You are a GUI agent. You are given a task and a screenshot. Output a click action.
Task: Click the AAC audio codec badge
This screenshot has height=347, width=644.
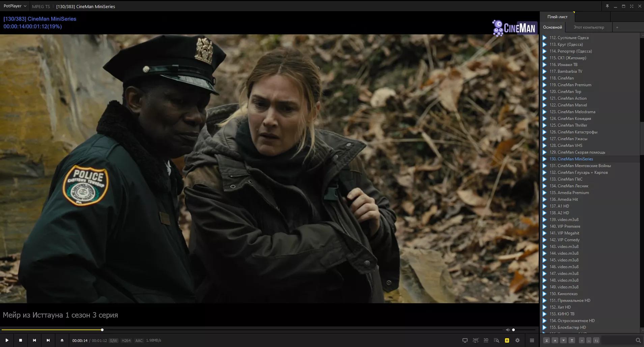(x=139, y=341)
